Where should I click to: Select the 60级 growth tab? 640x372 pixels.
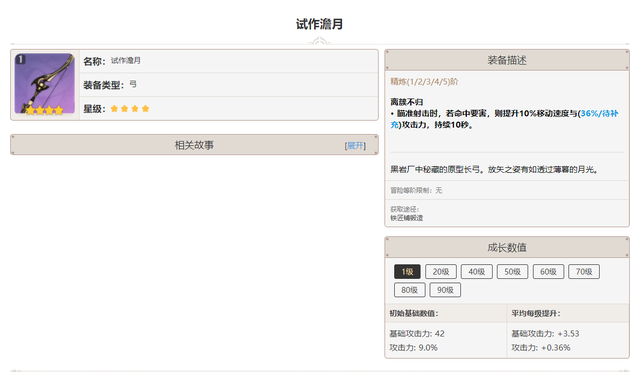point(548,272)
